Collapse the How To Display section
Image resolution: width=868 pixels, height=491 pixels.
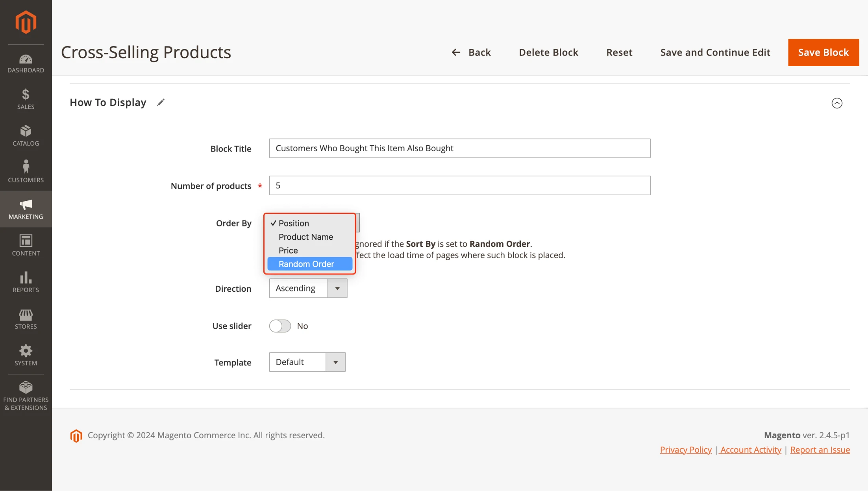coord(837,103)
